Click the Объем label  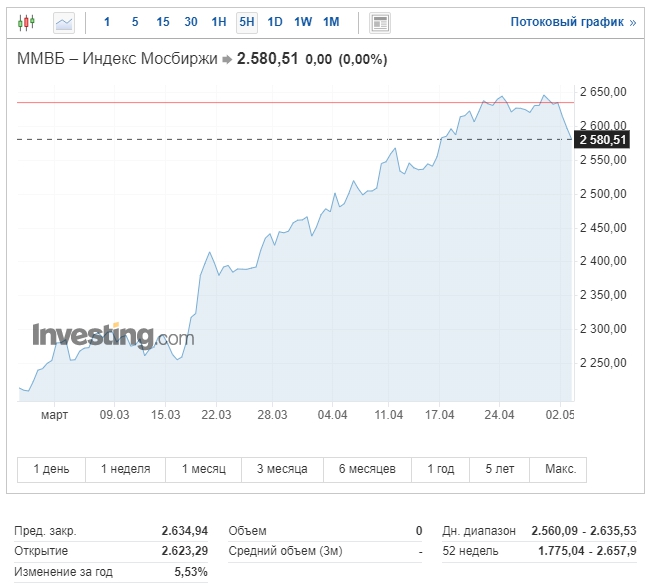pos(247,531)
